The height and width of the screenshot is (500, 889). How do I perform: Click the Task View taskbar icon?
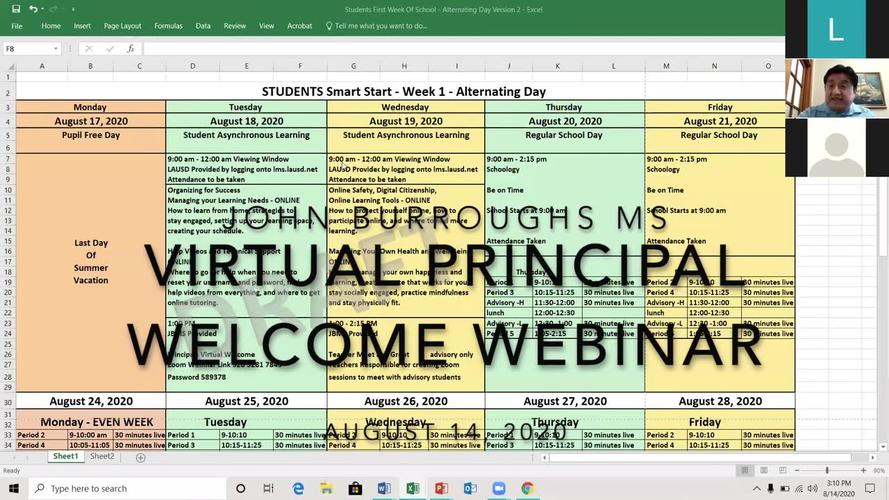[x=269, y=489]
